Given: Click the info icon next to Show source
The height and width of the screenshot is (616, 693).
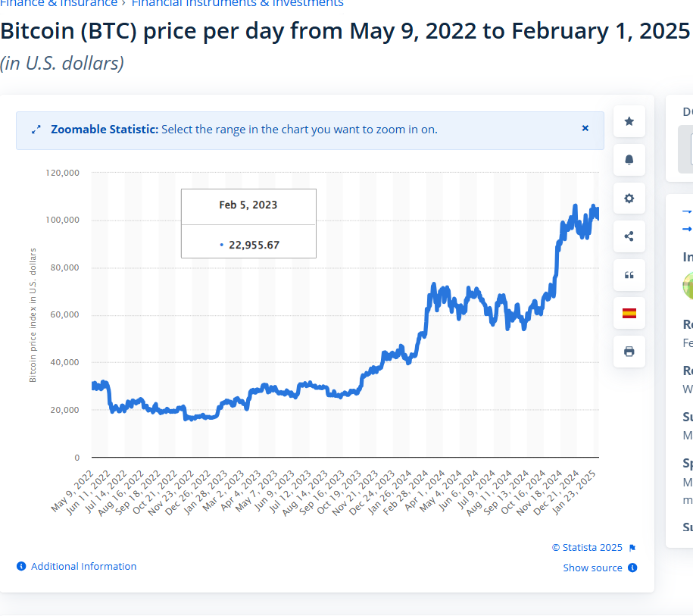Looking at the screenshot, I should (632, 568).
